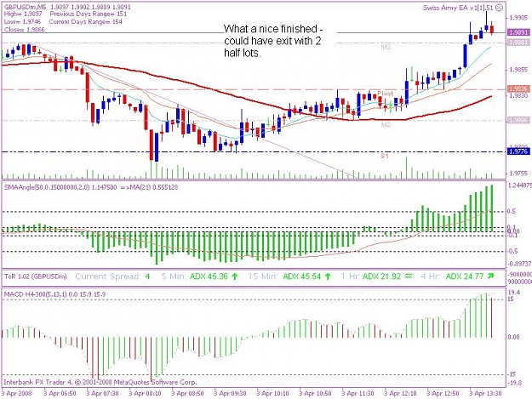Click the 3 Apr 11:30 time label
Screen dimensions: 532x399
pyautogui.click(x=358, y=393)
